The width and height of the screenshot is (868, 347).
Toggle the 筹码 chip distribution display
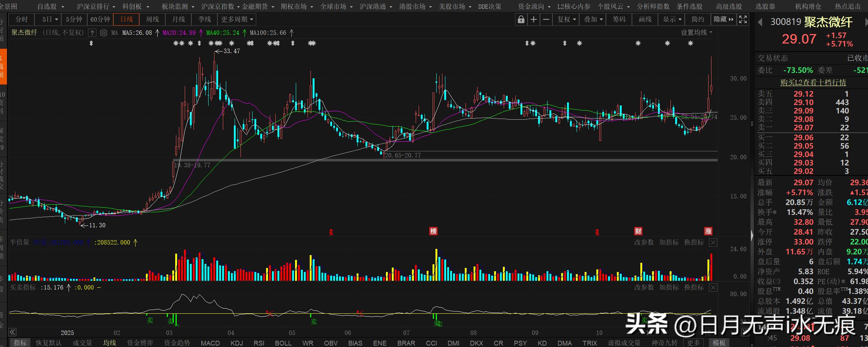point(619,19)
